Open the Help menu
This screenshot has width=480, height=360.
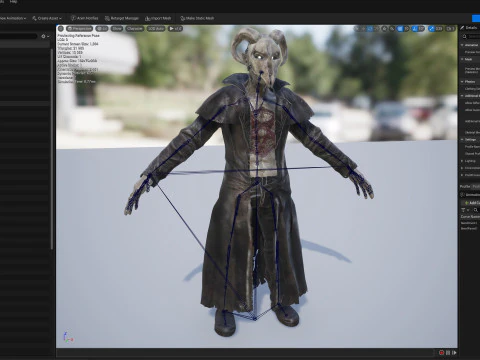coord(13,2)
